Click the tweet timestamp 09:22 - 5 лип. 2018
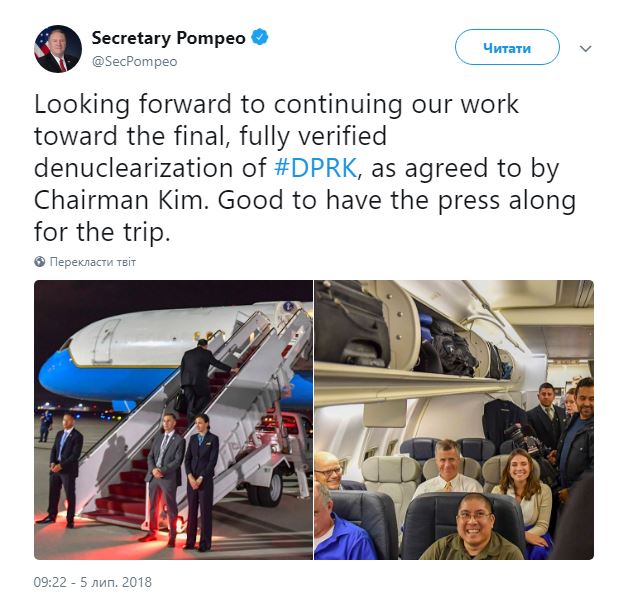 pyautogui.click(x=93, y=582)
